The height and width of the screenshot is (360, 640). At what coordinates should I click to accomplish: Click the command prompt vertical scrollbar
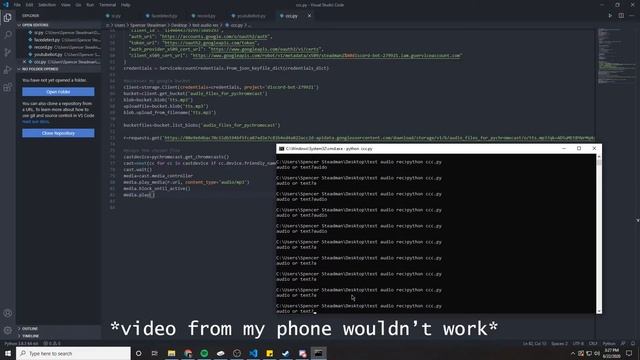point(599,233)
